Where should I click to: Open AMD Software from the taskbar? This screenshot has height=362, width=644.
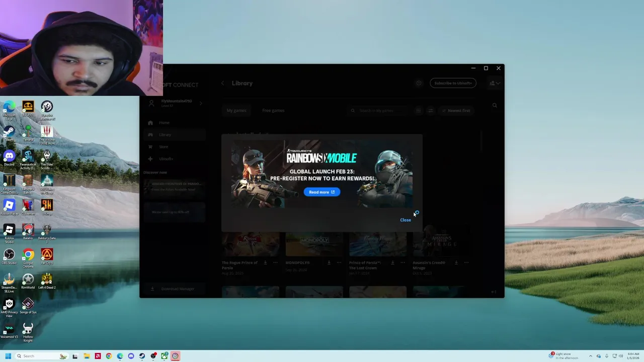pos(98,356)
